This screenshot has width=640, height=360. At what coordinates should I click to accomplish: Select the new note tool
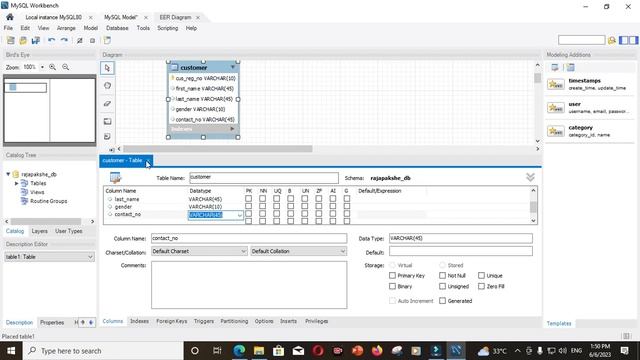(107, 136)
